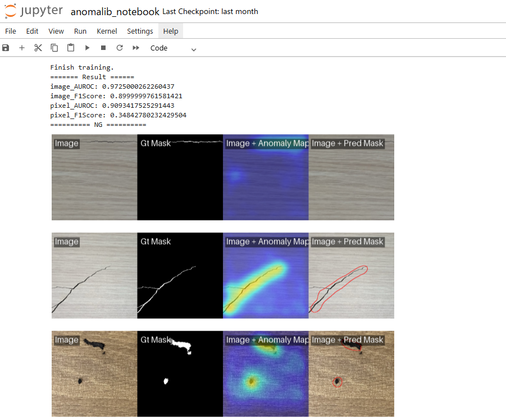
Task: Open the File menu
Action: point(11,31)
